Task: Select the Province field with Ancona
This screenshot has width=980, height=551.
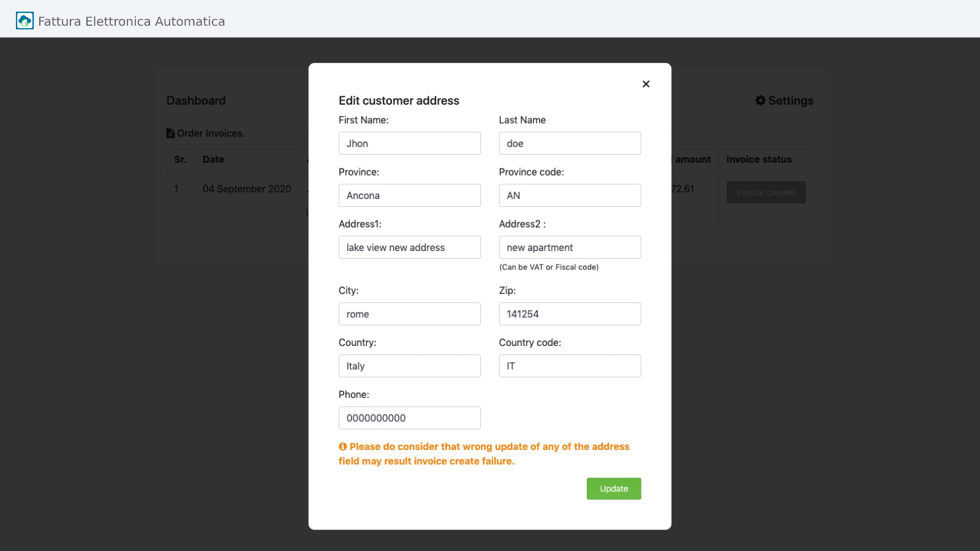Action: [410, 195]
